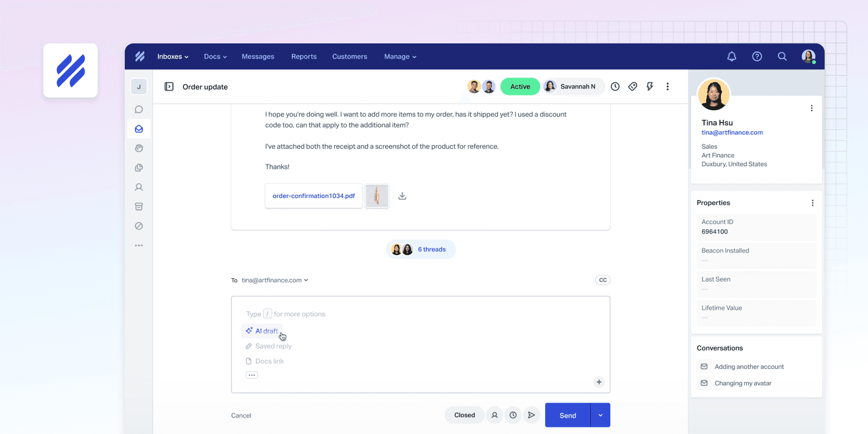This screenshot has width=868, height=434.
Task: Click the CC button
Action: (603, 280)
